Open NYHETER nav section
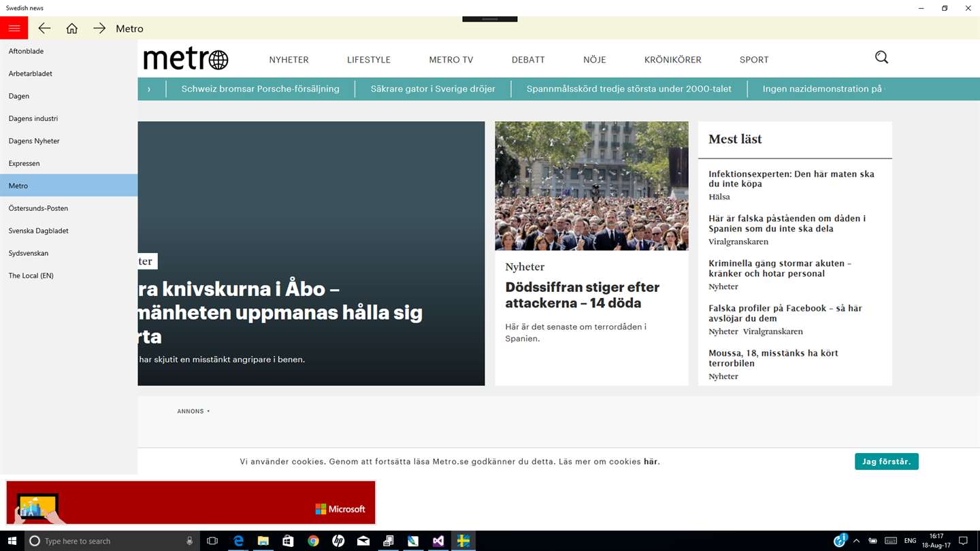The height and width of the screenshot is (551, 980). (x=289, y=60)
